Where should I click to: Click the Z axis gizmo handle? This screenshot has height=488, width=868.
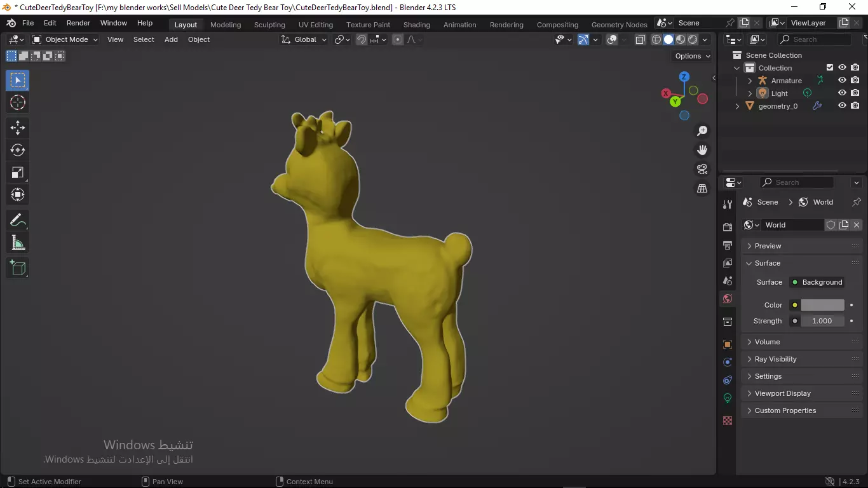[684, 76]
